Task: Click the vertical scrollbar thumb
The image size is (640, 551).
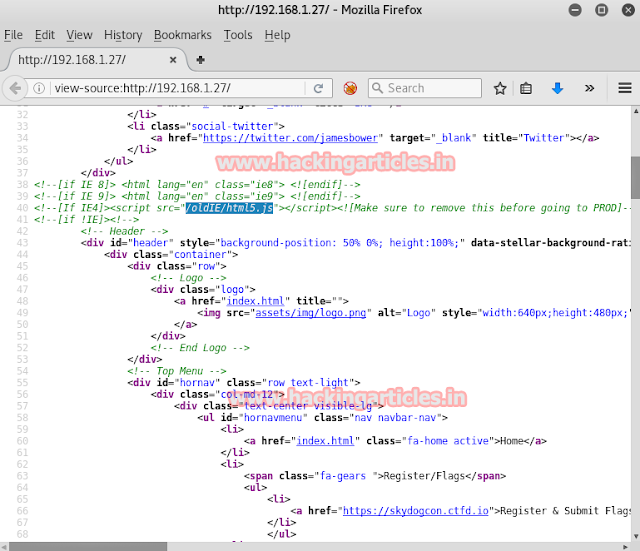Action: pos(636,178)
